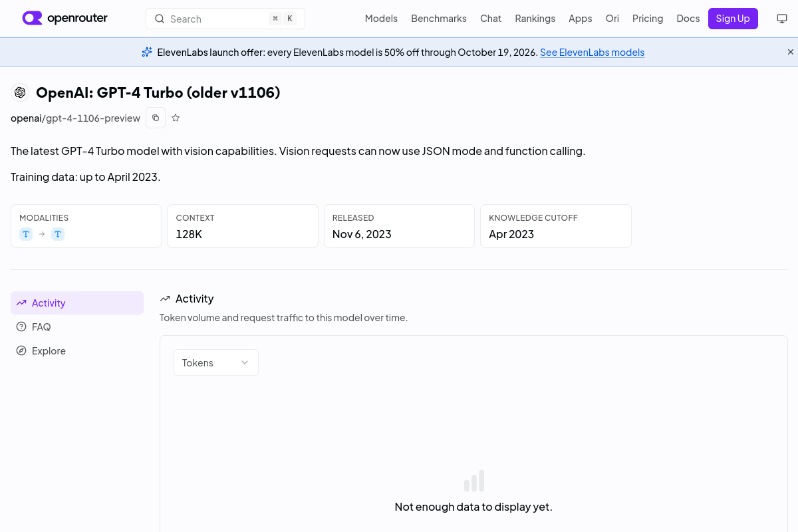
Task: Dismiss the ElevenLabs banner
Action: click(791, 52)
